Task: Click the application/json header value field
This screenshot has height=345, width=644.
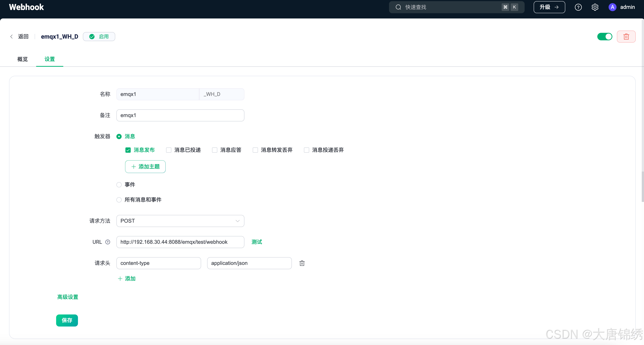Action: click(249, 263)
